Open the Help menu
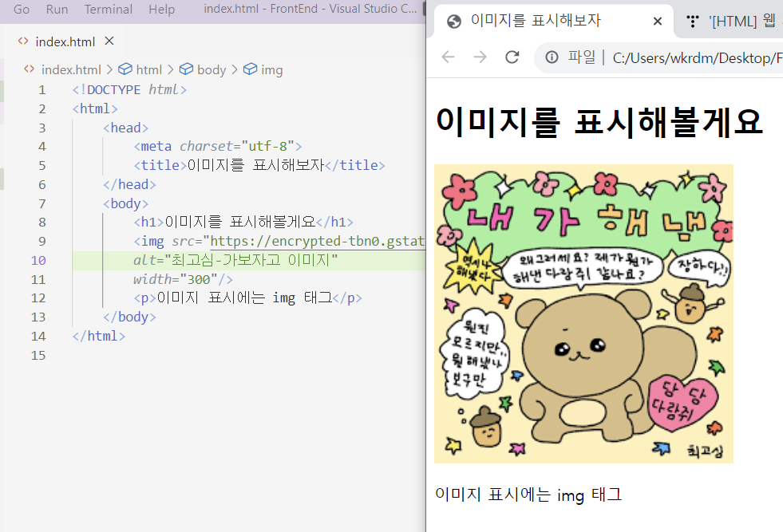This screenshot has width=783, height=532. point(161,10)
